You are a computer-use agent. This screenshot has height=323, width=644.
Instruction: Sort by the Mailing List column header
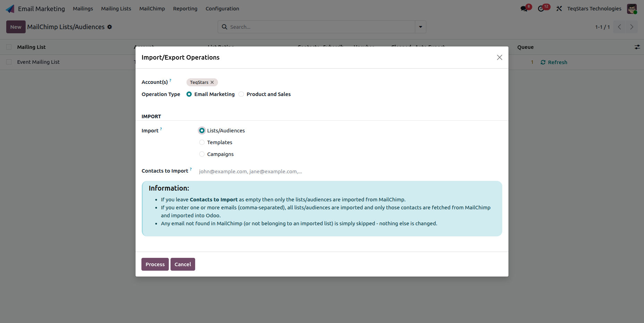(x=31, y=47)
